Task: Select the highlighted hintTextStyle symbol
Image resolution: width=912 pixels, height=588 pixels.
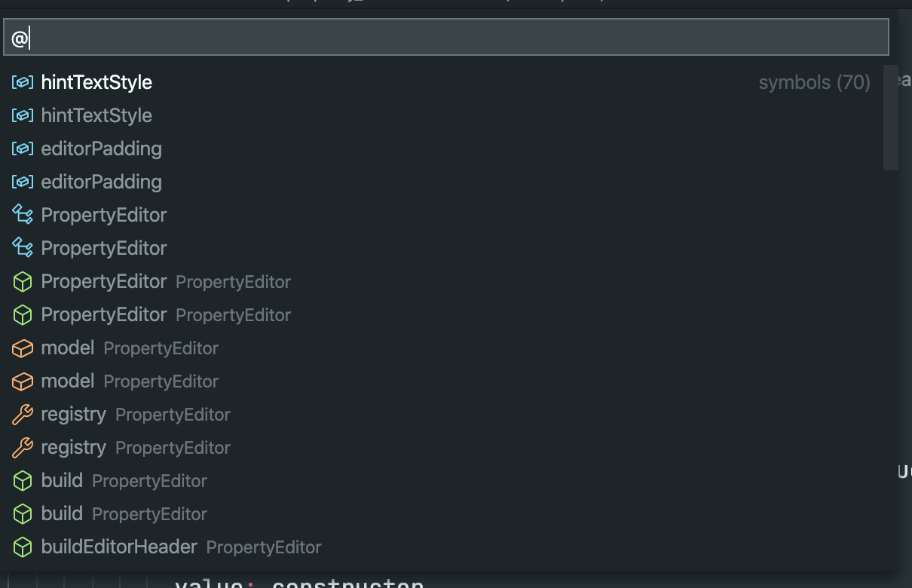Action: 443,82
